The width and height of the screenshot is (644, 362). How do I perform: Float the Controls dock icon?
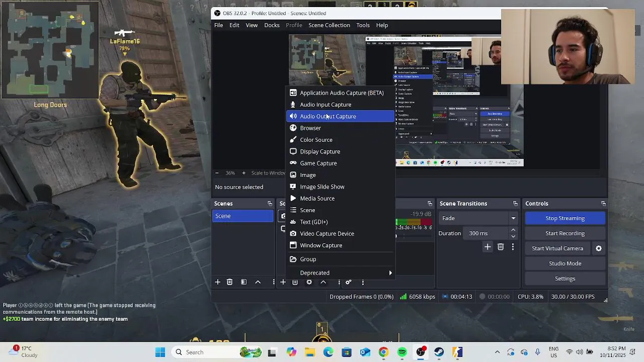click(x=603, y=204)
